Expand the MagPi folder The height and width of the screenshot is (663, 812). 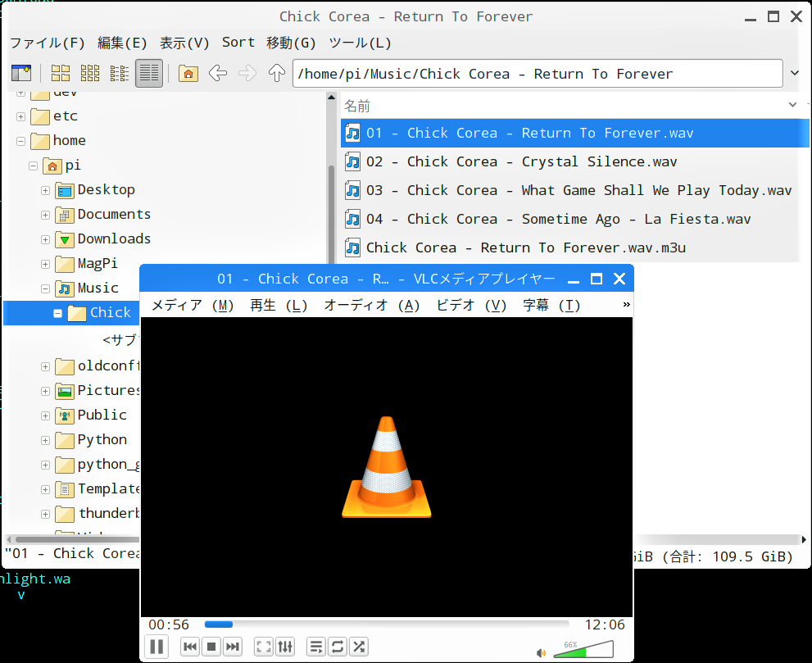pos(46,264)
